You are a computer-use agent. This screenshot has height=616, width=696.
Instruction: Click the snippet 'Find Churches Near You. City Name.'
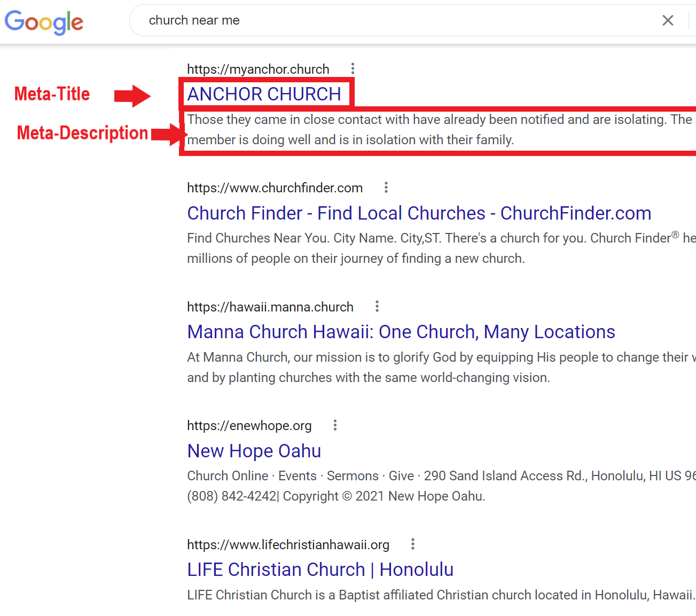[x=441, y=248]
